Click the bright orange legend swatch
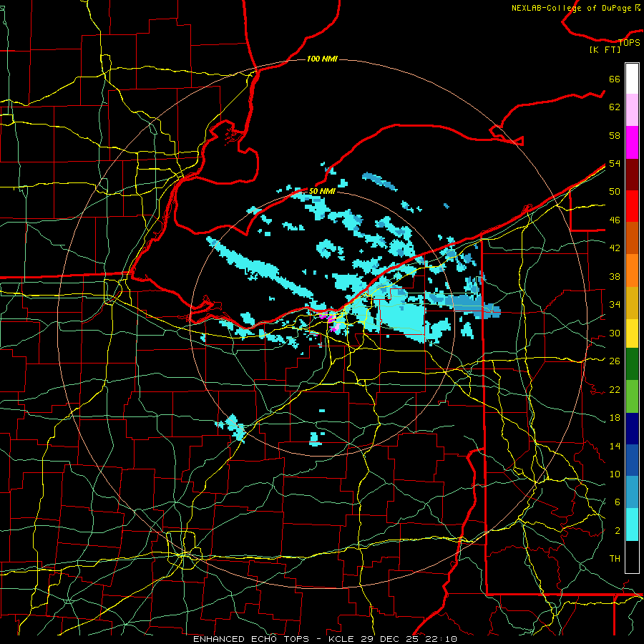The image size is (644, 644). [x=632, y=270]
